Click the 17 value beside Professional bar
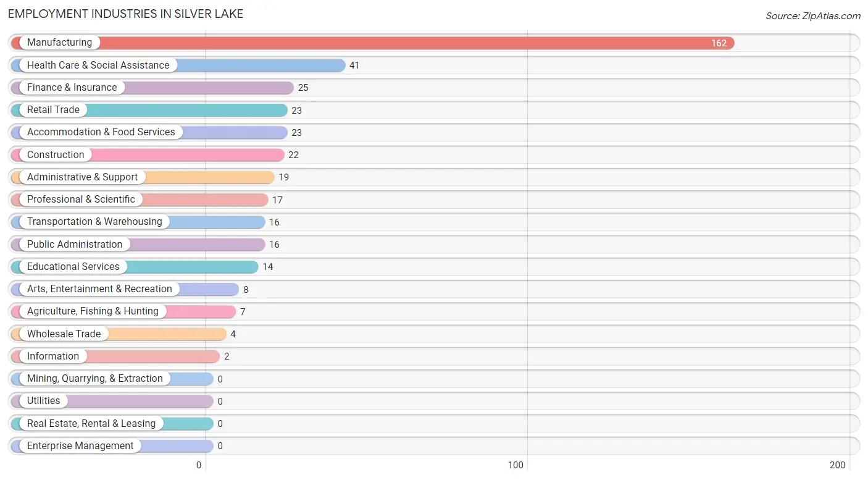 click(x=277, y=200)
